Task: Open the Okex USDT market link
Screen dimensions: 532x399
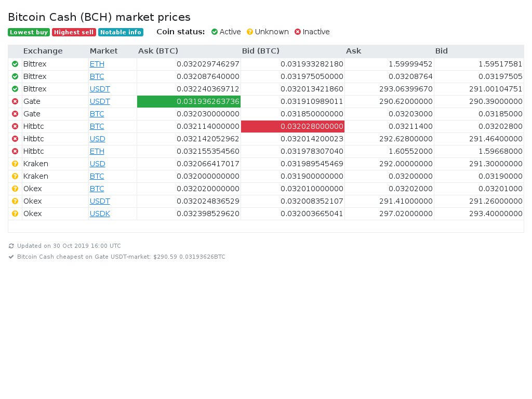Action: point(100,201)
